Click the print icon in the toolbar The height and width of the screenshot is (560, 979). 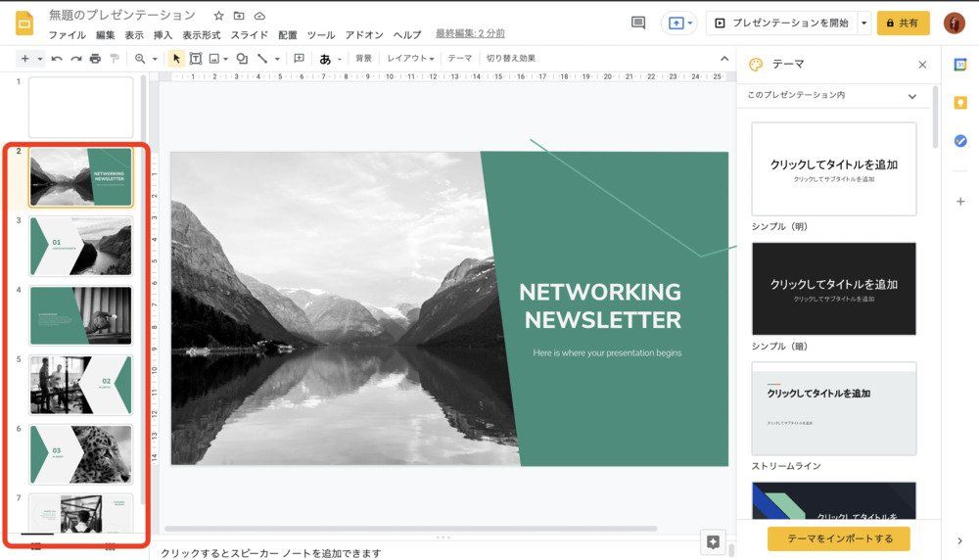tap(95, 59)
